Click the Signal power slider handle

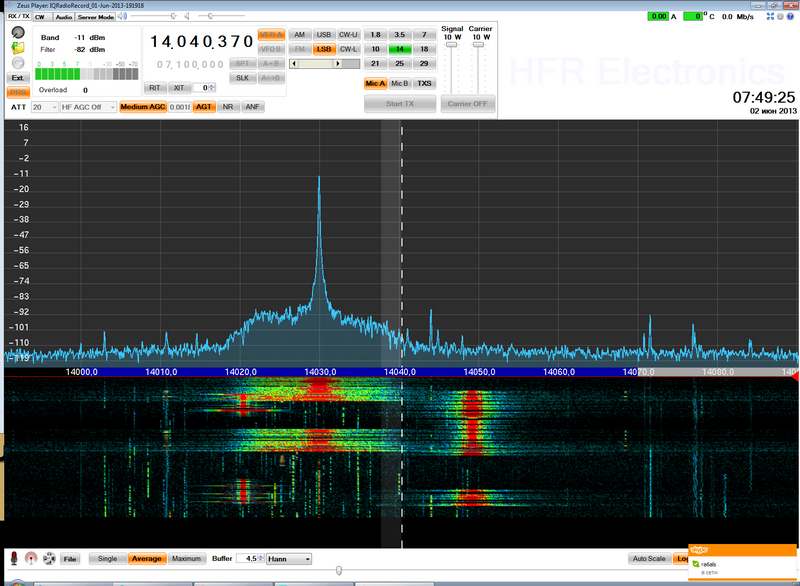451,45
